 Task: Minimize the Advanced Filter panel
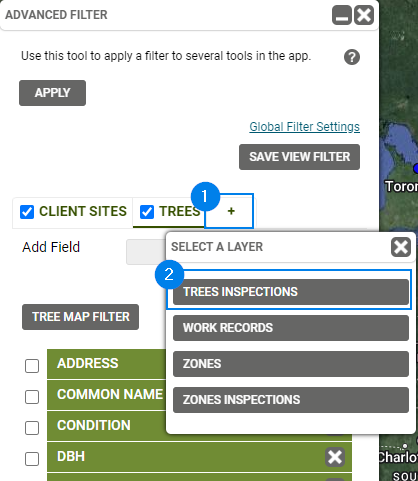pyautogui.click(x=342, y=15)
